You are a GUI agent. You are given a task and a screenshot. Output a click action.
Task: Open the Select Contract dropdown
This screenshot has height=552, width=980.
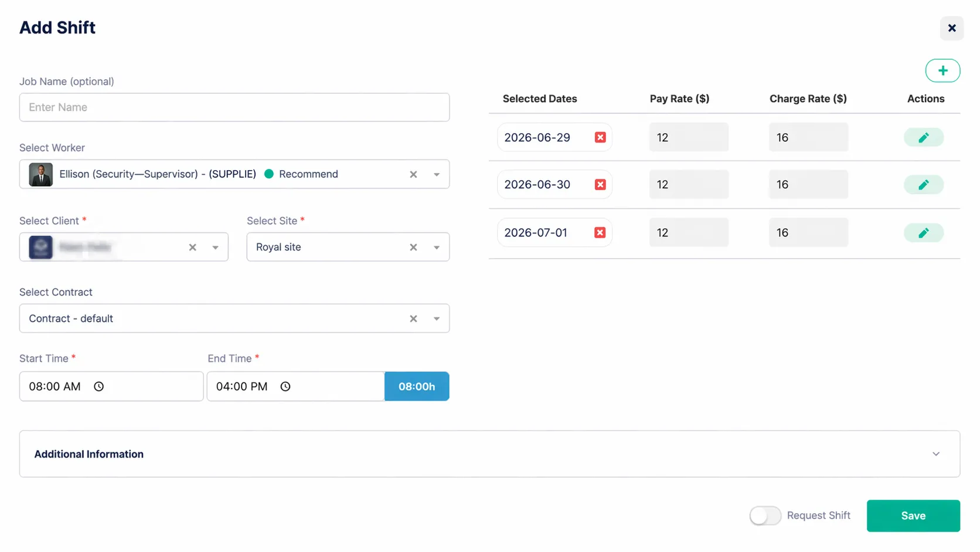(x=437, y=319)
